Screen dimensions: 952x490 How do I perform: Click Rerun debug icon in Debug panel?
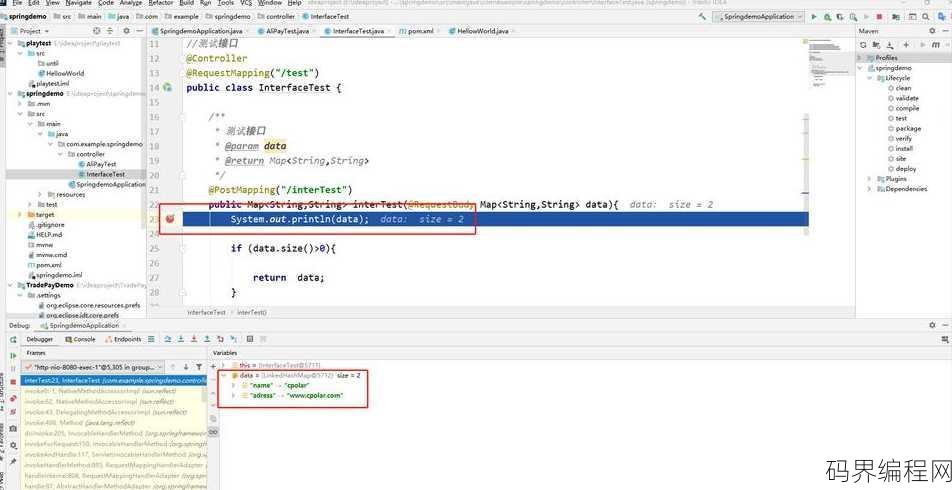13,340
